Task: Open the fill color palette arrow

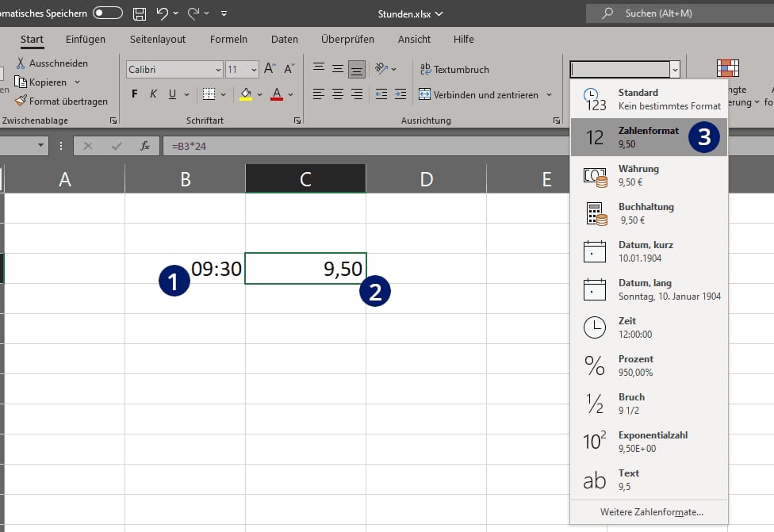Action: [x=259, y=94]
